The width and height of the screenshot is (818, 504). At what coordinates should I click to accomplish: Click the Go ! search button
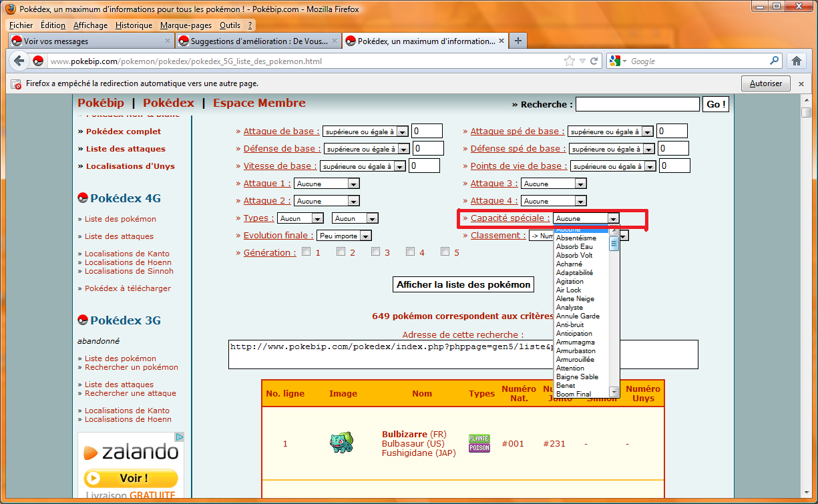click(x=717, y=104)
